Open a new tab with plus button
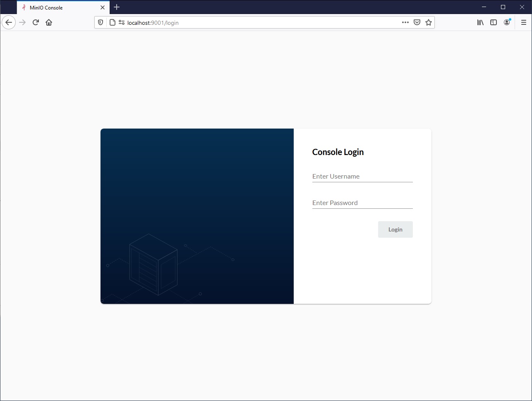 click(117, 7)
